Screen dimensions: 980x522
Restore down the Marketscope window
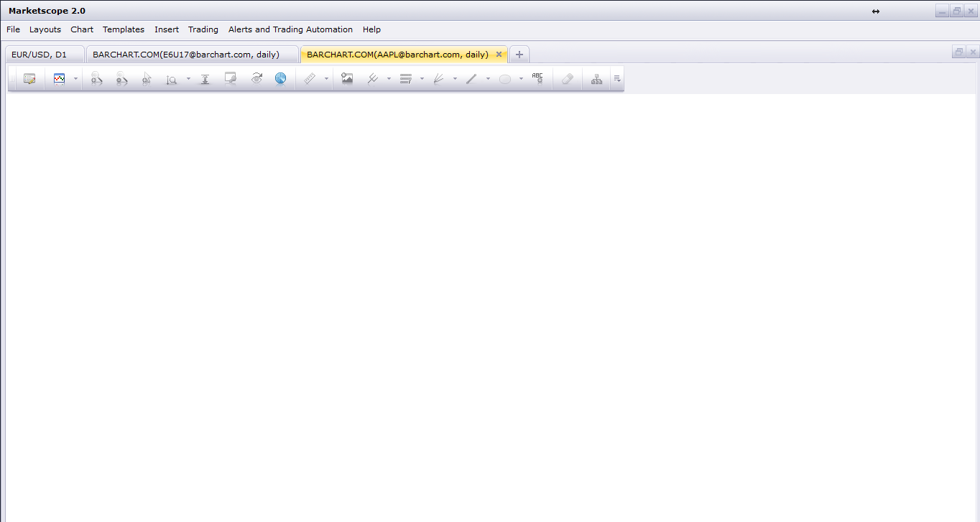pos(956,11)
